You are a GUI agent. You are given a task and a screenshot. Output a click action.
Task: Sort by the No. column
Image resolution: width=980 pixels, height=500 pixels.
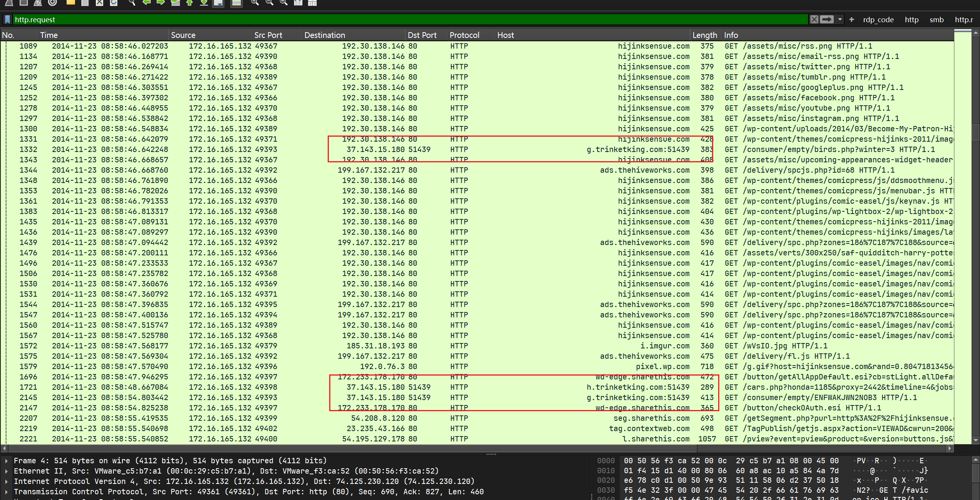19,35
